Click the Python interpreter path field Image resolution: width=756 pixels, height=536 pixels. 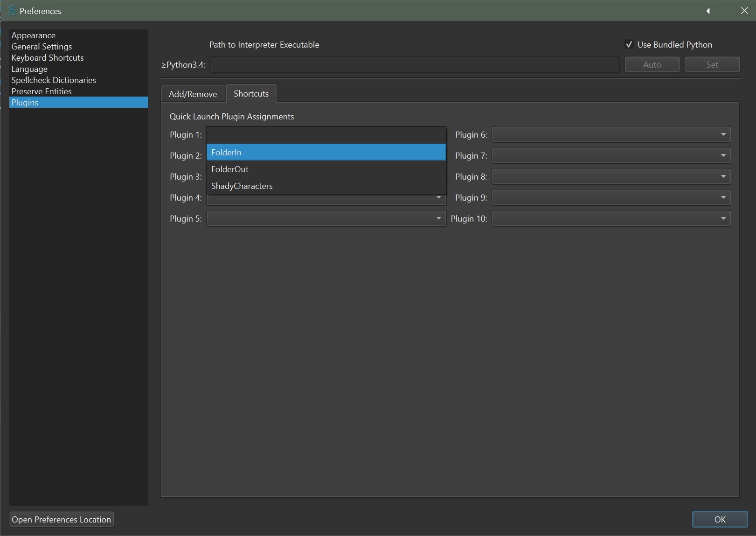tap(414, 65)
